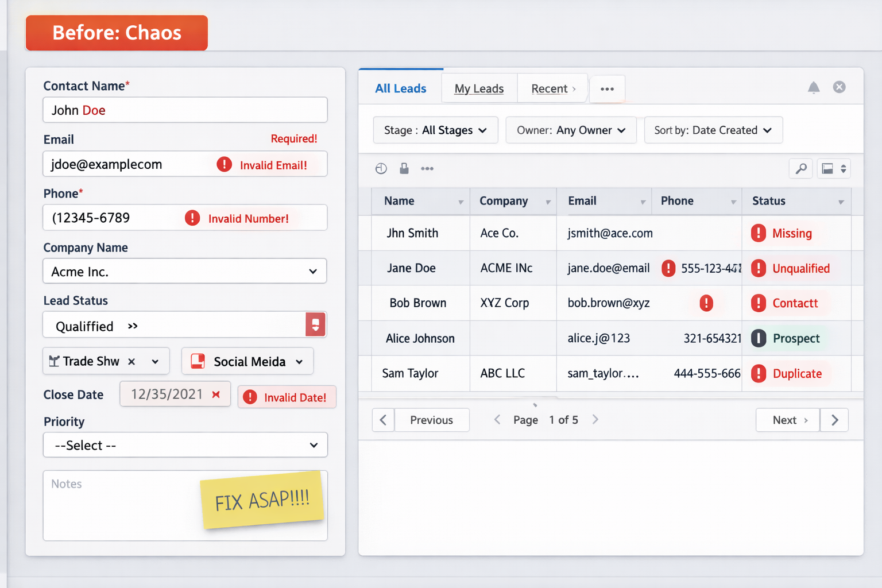Click the error icon next to Invalid Email
This screenshot has width=882, height=588.
pyautogui.click(x=224, y=165)
